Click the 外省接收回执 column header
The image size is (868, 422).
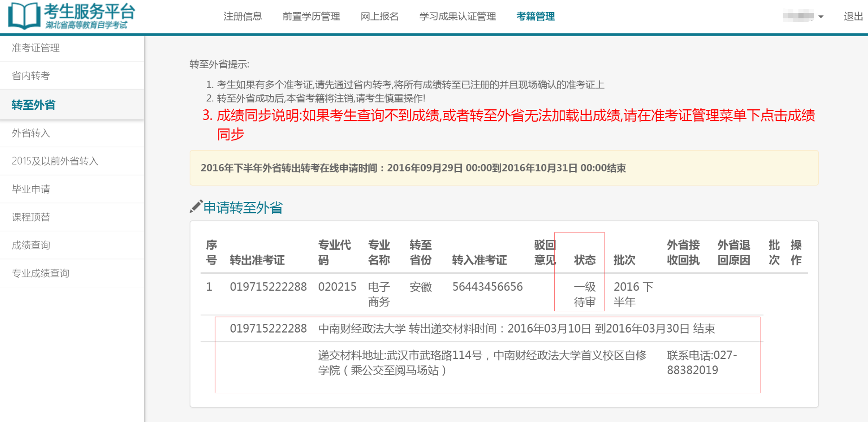click(x=683, y=252)
